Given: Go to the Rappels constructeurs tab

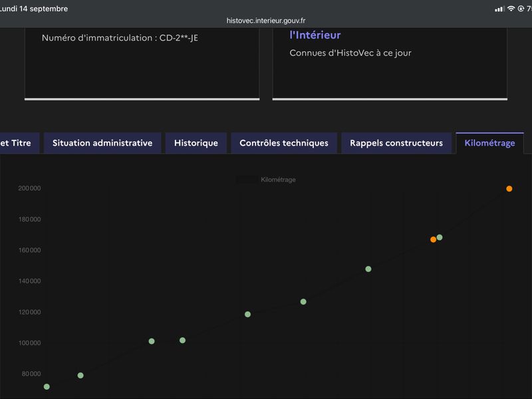Looking at the screenshot, I should click(396, 143).
